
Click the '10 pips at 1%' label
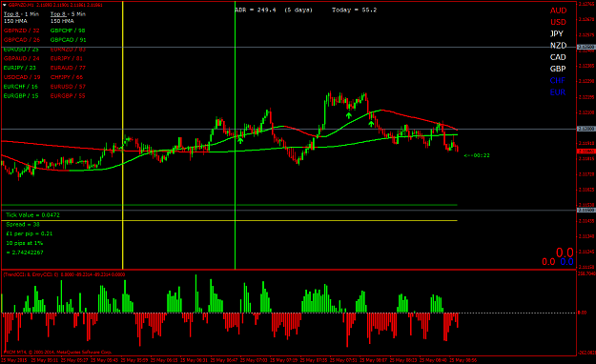[25, 243]
